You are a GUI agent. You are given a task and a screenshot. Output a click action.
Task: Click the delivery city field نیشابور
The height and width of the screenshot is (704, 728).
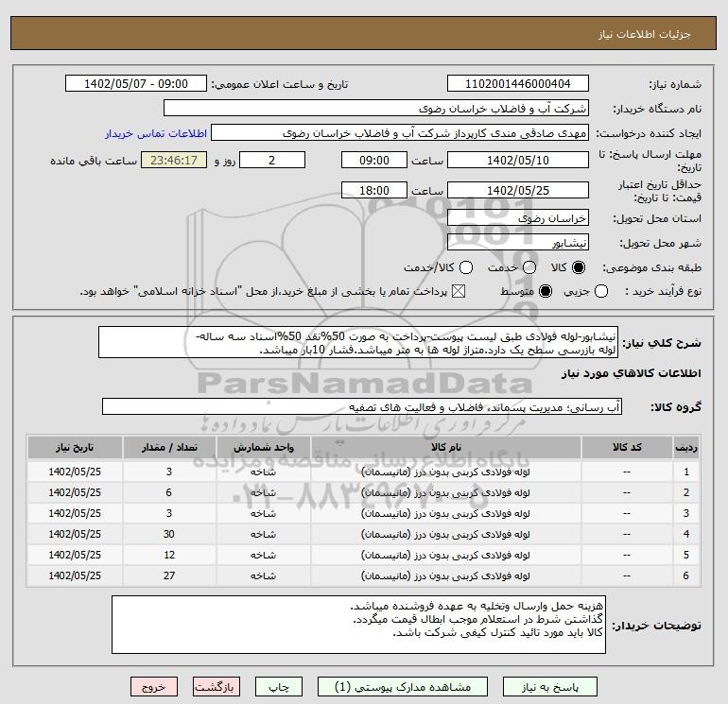[518, 242]
